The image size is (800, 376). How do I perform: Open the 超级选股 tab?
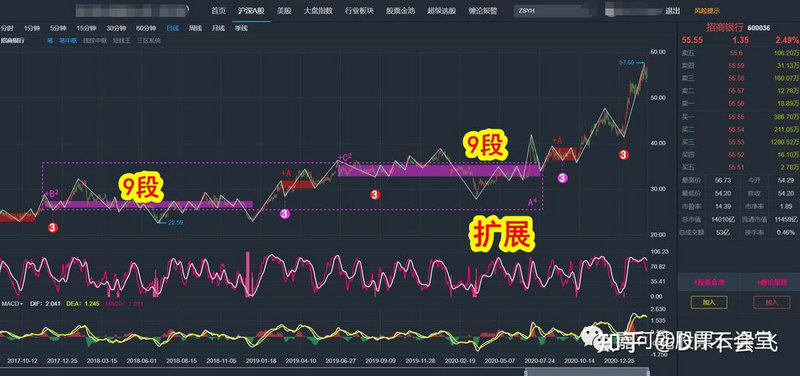(x=442, y=10)
